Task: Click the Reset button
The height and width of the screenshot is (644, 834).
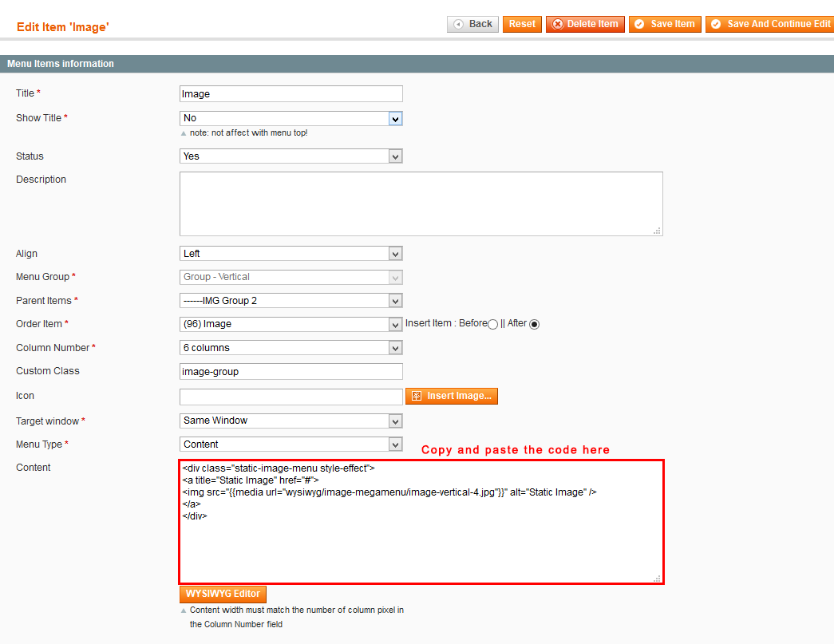Action: (522, 24)
